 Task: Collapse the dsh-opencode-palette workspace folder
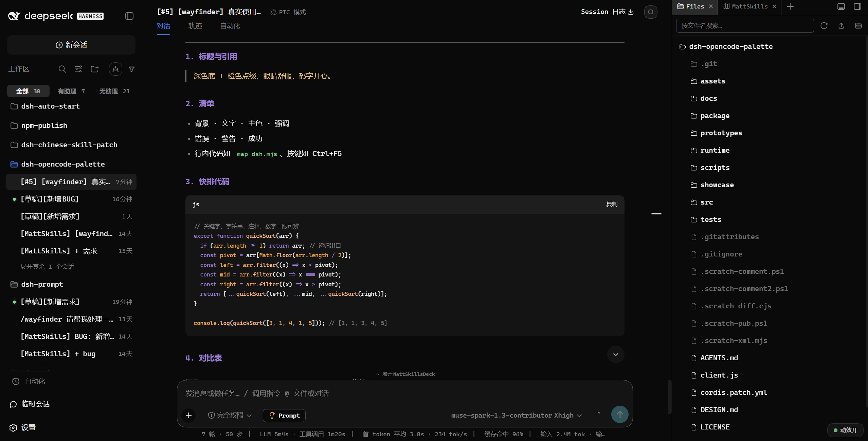[71, 164]
